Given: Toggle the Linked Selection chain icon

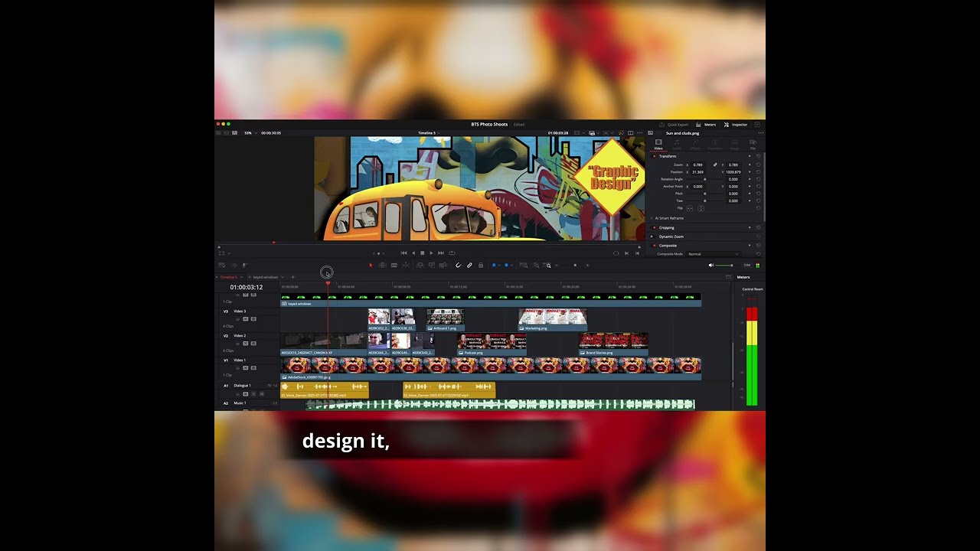Looking at the screenshot, I should coord(469,265).
